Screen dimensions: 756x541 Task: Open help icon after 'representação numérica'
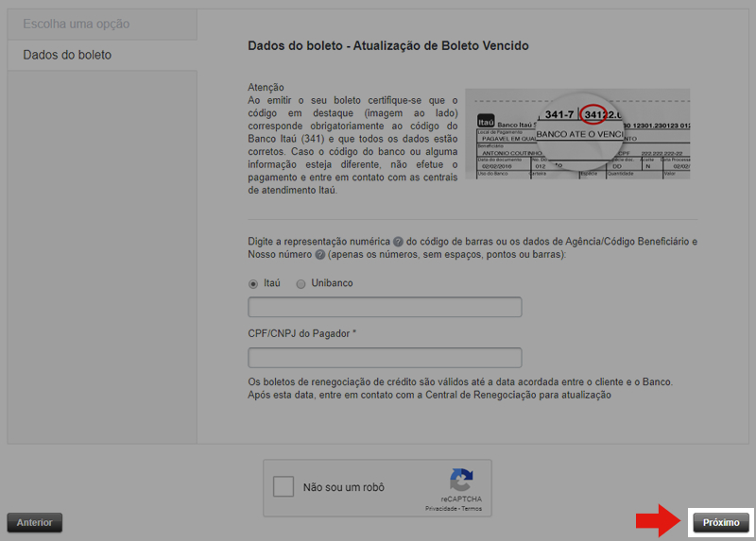click(398, 242)
